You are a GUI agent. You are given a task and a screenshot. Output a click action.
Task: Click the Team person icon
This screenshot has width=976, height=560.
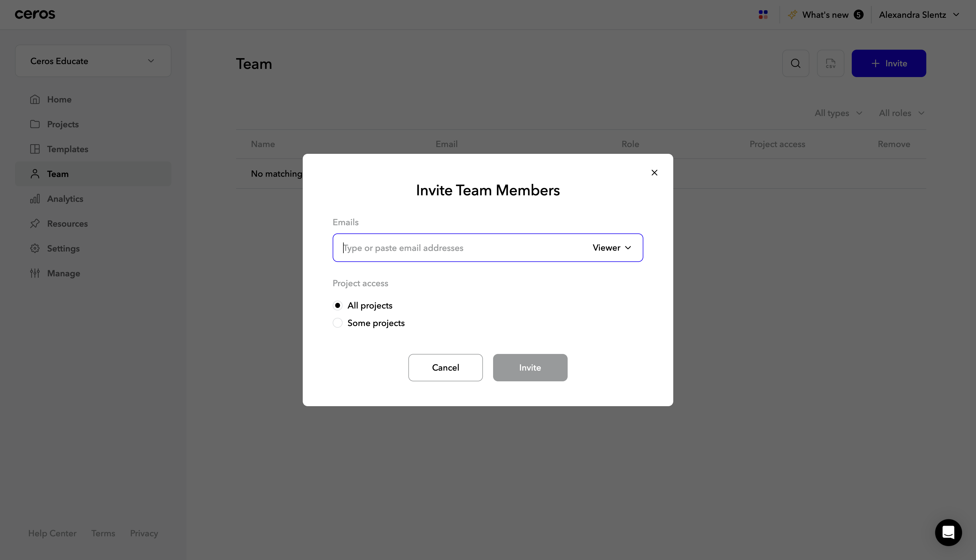[x=35, y=174]
